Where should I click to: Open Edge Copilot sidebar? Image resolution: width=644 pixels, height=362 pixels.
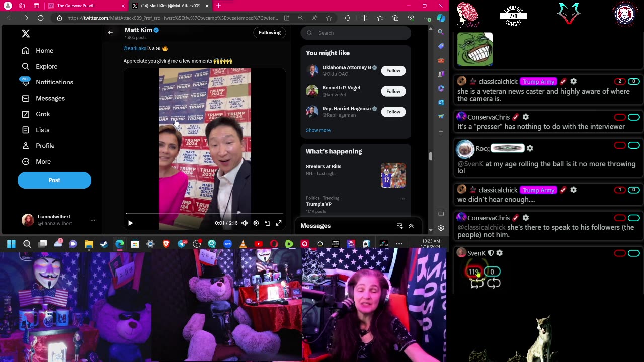click(441, 18)
